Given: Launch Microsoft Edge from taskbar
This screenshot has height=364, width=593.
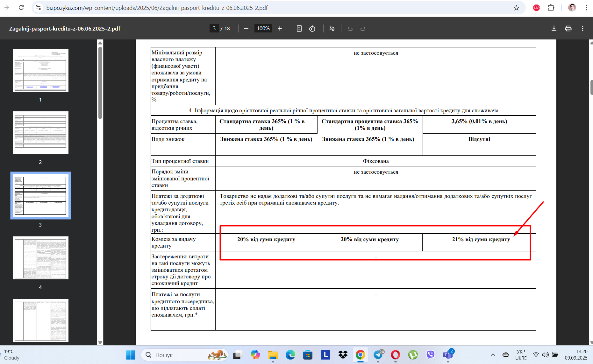Looking at the screenshot, I should 290,355.
